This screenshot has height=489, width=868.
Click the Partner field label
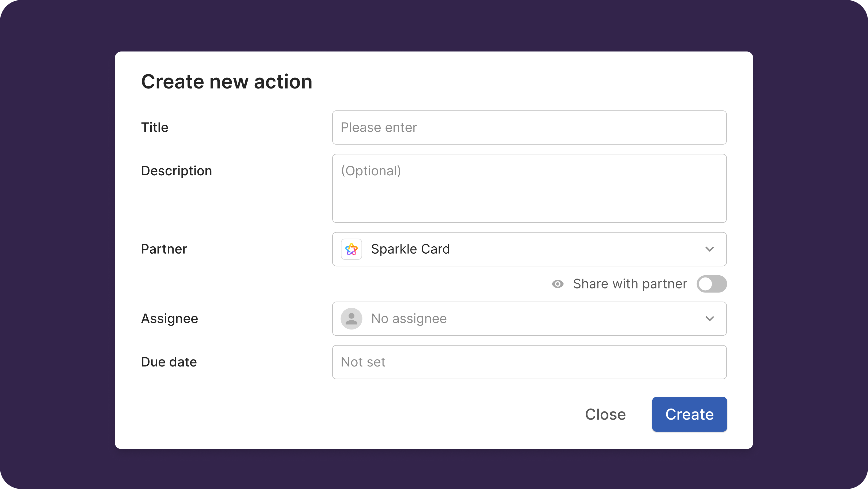[164, 249]
